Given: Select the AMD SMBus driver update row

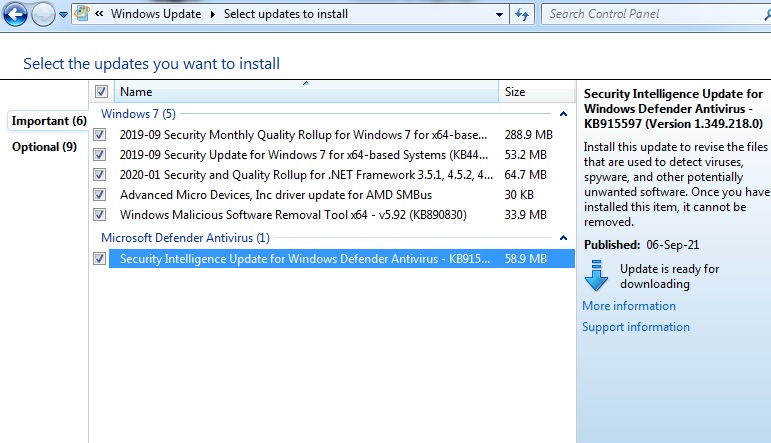Looking at the screenshot, I should click(x=341, y=195).
